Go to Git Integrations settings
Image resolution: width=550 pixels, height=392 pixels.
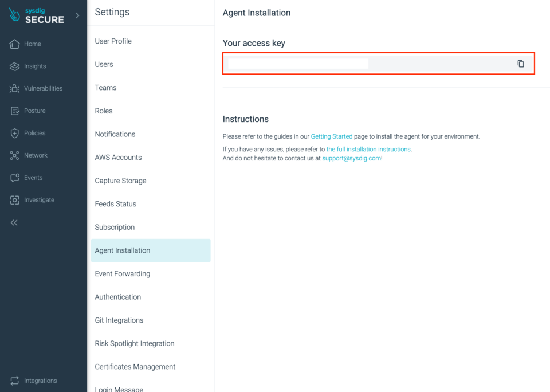click(119, 320)
